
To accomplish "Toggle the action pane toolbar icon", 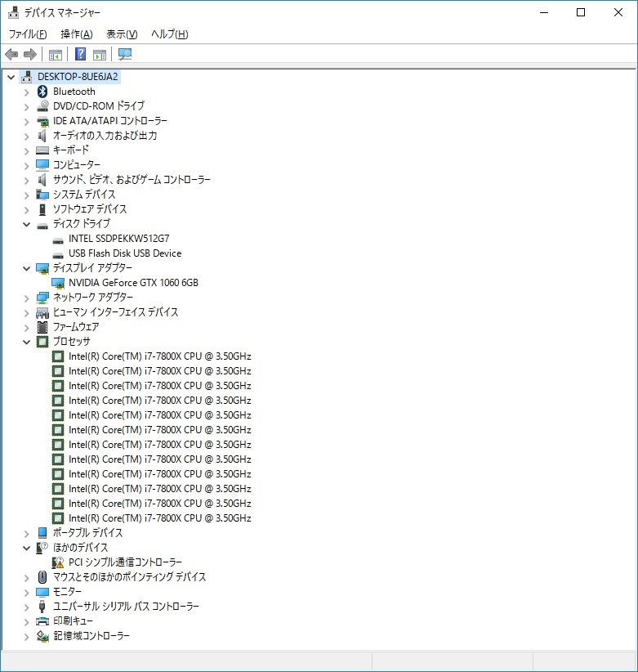I will 100,55.
